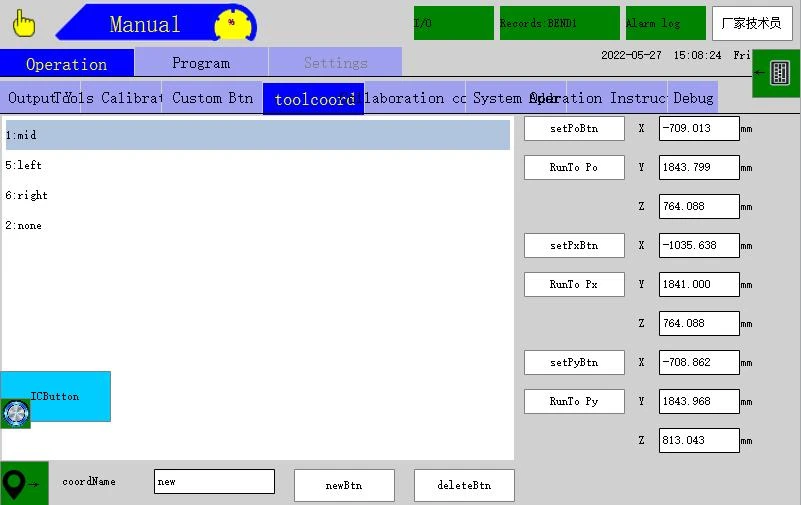Select the 6:right coordinate entry
Image resolution: width=801 pixels, height=505 pixels.
[x=257, y=195]
